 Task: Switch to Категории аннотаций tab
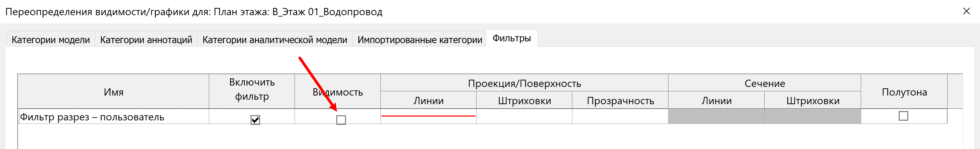(146, 40)
